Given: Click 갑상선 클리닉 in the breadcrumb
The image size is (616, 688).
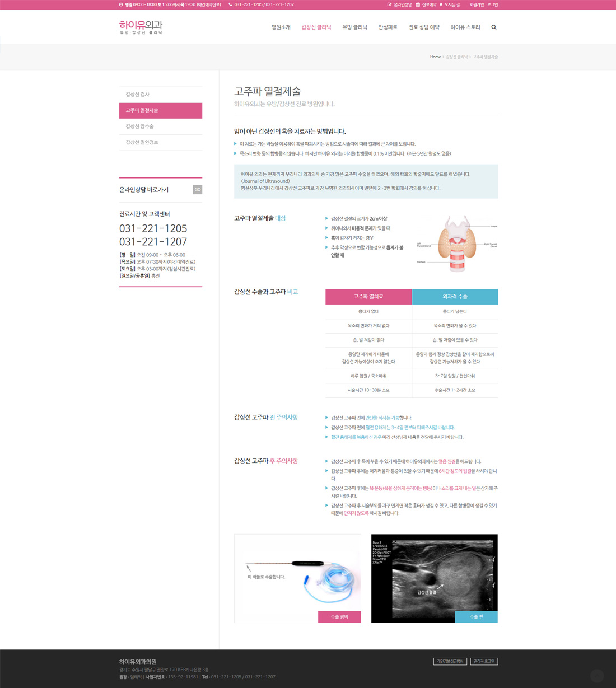Looking at the screenshot, I should 456,57.
